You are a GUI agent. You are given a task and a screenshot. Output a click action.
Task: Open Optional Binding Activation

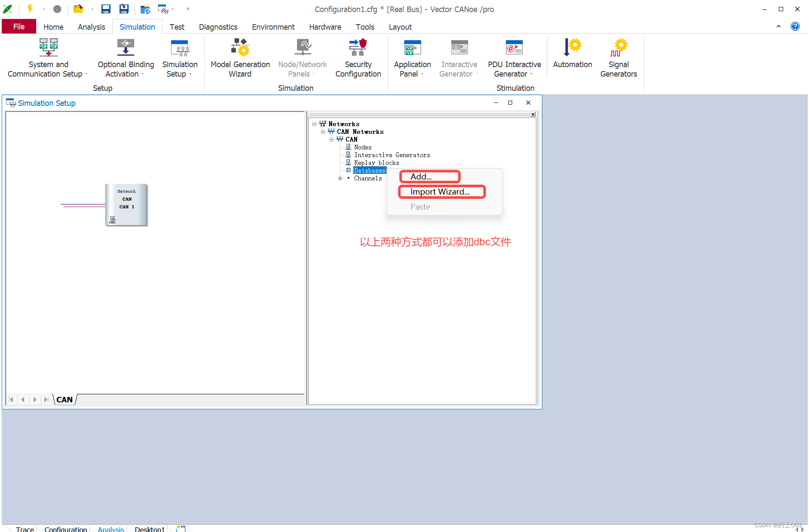pos(125,58)
